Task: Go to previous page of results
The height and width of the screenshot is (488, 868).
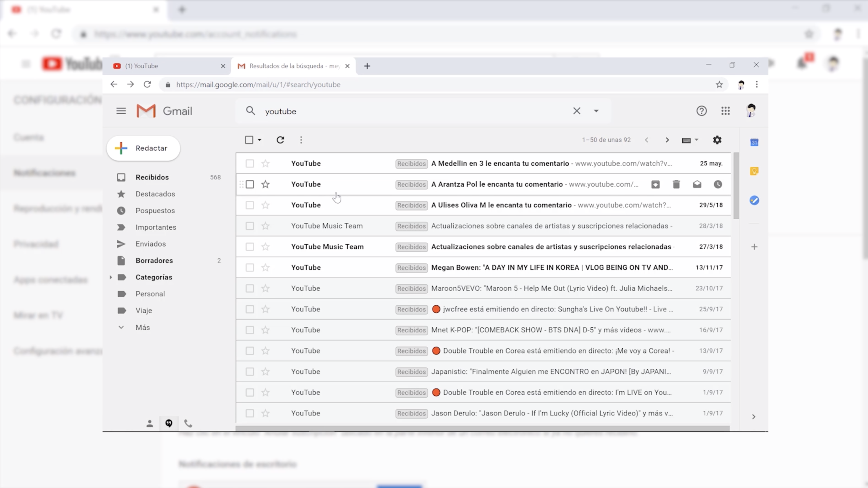Action: (x=647, y=140)
